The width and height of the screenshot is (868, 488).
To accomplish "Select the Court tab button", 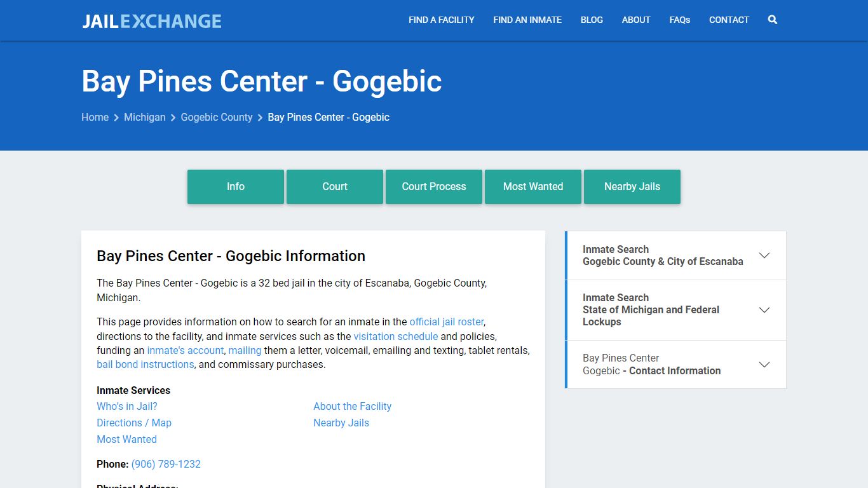I will coord(335,187).
